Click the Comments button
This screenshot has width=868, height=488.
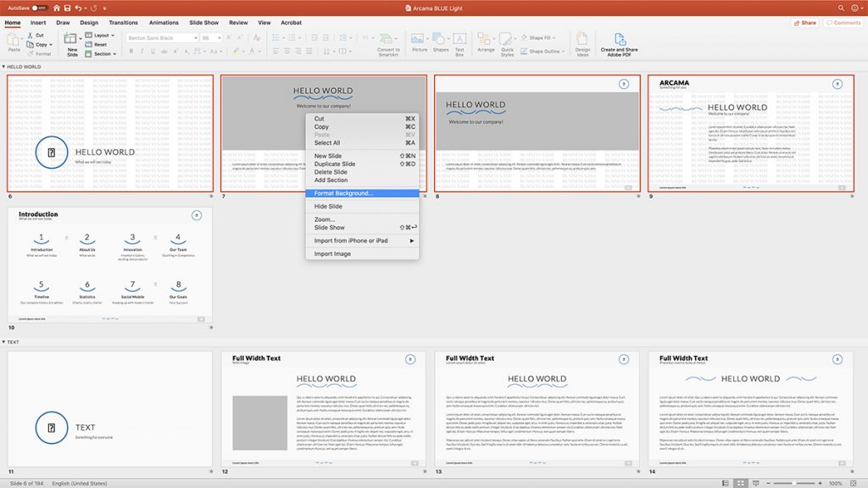843,23
